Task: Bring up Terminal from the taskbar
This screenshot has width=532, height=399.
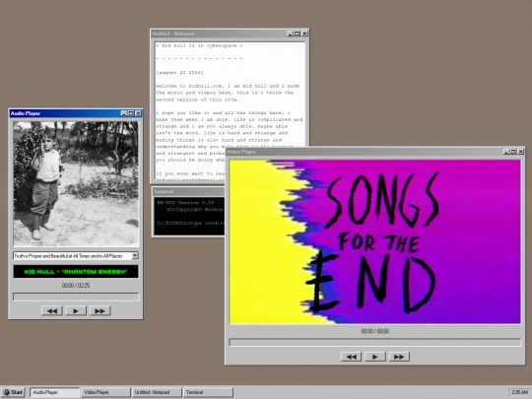Action: coord(208,392)
